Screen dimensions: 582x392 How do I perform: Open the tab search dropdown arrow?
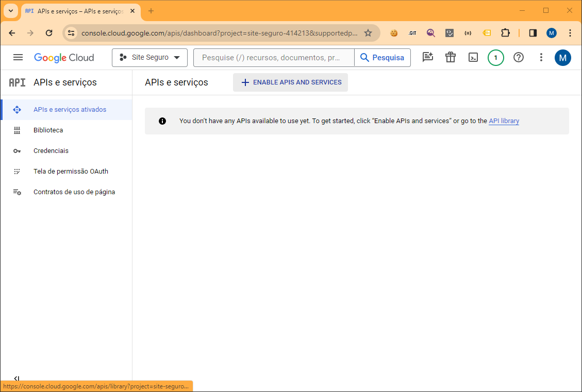(x=11, y=11)
